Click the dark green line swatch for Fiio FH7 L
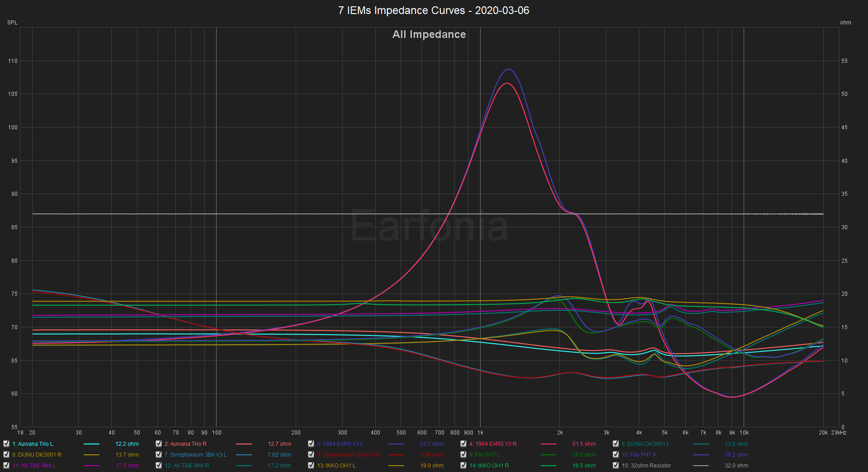The height and width of the screenshot is (472, 868). 548,455
